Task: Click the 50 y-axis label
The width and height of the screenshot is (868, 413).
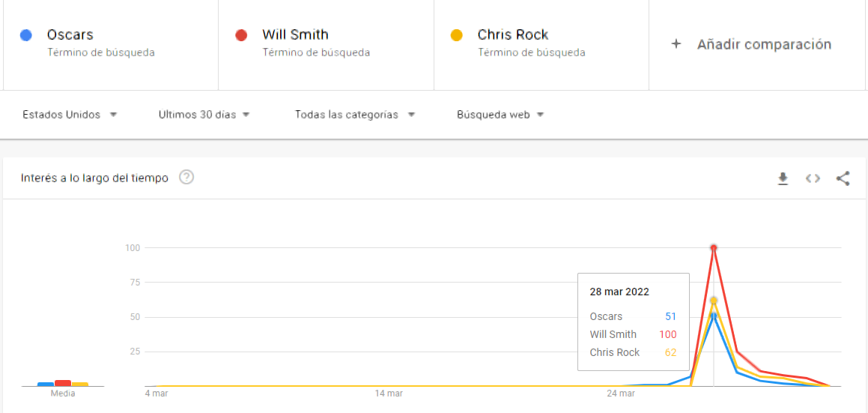Action: tap(136, 317)
